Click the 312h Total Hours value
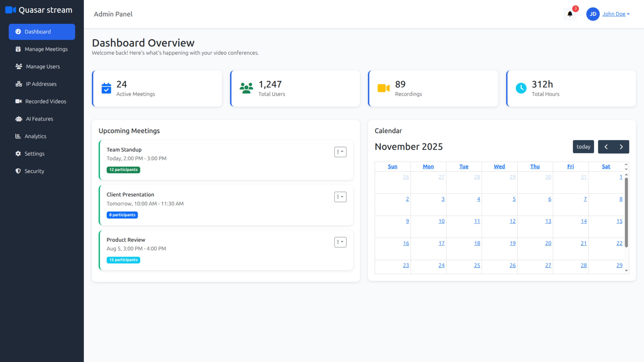644x362 pixels. click(542, 84)
